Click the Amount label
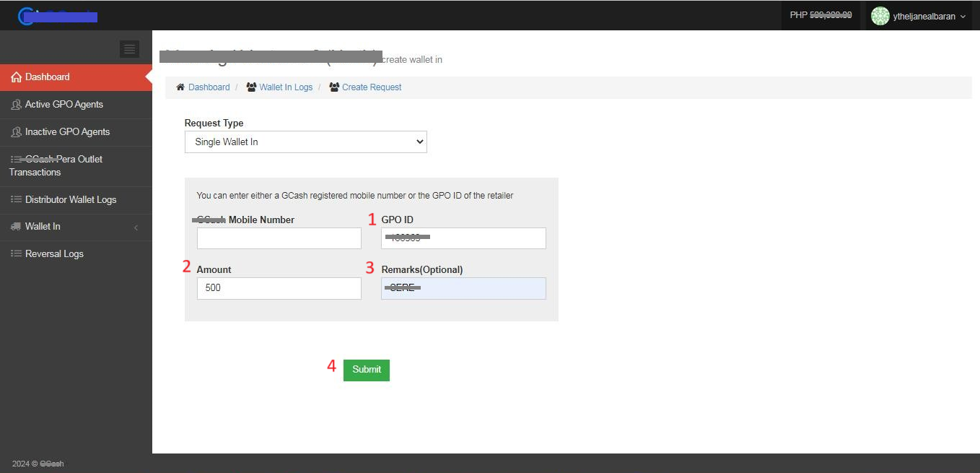Screen dimensions: 980x473 point(214,270)
